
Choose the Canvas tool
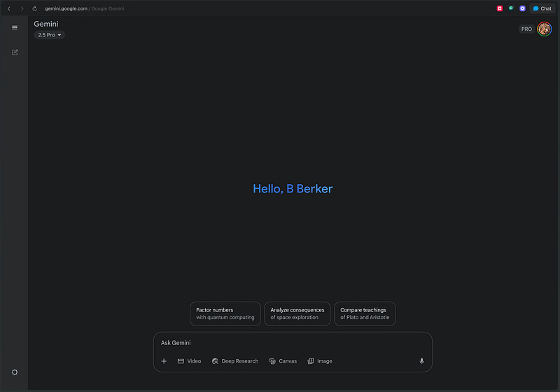[x=283, y=361]
